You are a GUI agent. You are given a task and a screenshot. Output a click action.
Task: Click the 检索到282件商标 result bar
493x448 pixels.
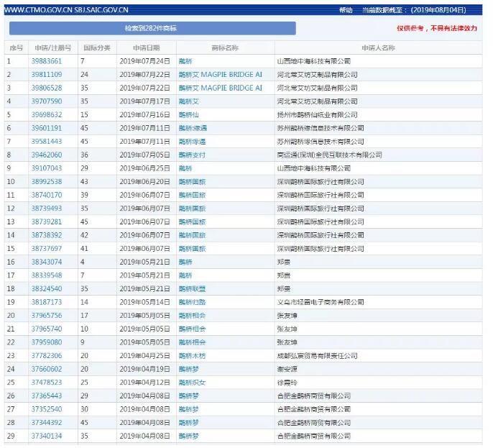(x=152, y=28)
